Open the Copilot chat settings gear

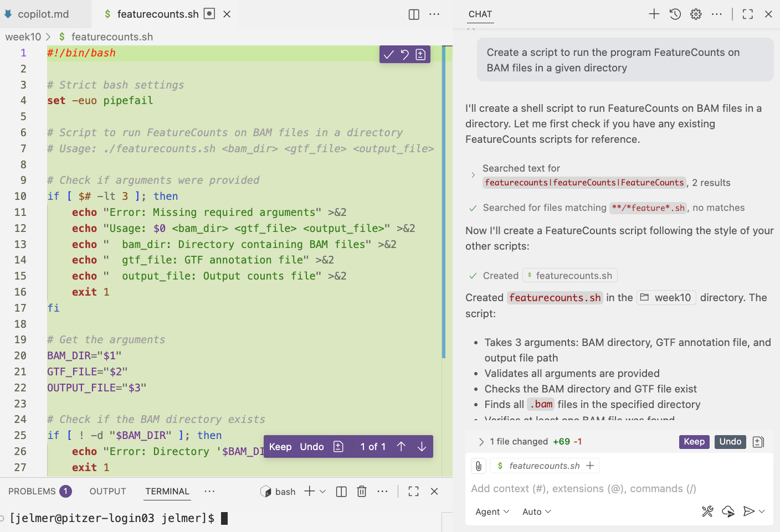[x=695, y=14]
